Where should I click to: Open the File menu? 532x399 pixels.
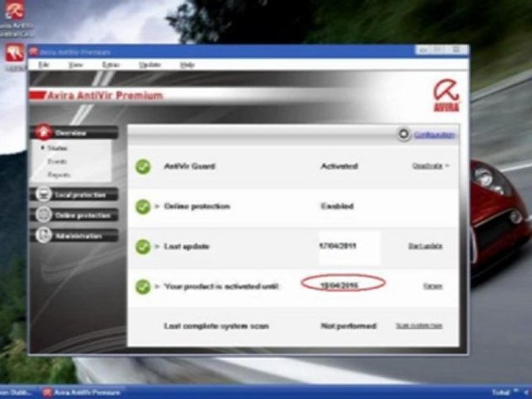tap(44, 64)
